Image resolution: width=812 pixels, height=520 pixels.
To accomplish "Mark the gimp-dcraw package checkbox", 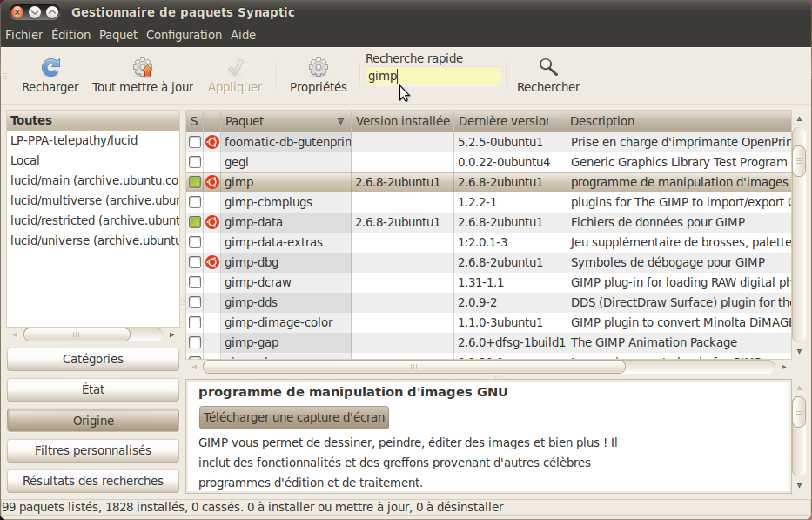I will (195, 282).
